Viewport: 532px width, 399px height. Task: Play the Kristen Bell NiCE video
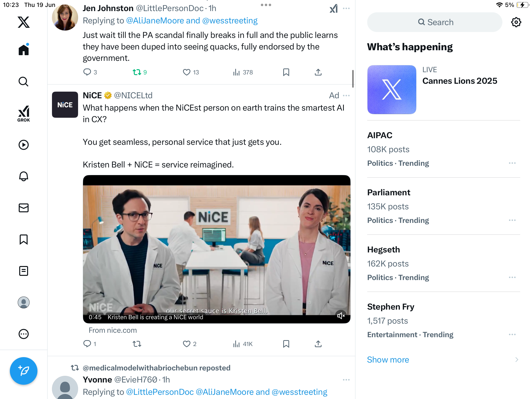(x=216, y=249)
